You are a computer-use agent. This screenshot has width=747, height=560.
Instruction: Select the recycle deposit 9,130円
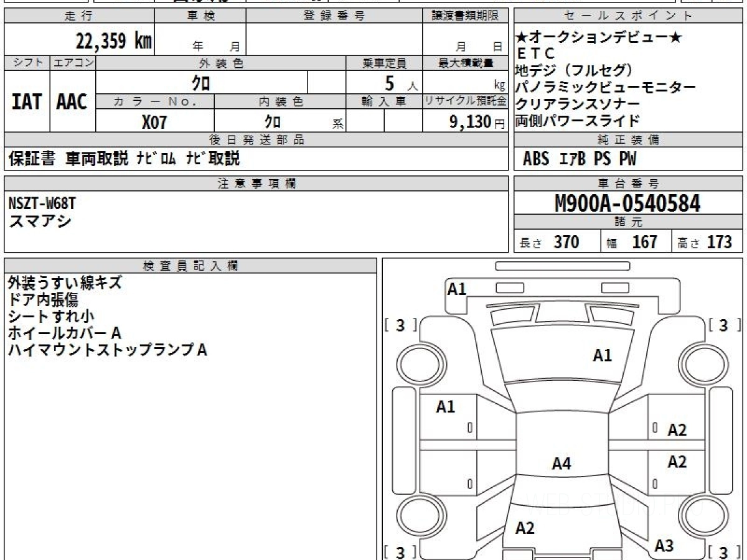pos(477,122)
